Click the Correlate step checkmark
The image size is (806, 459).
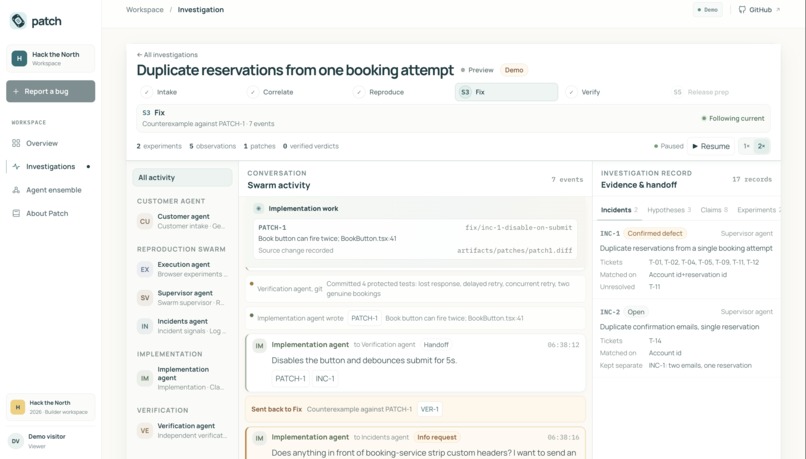(x=252, y=92)
